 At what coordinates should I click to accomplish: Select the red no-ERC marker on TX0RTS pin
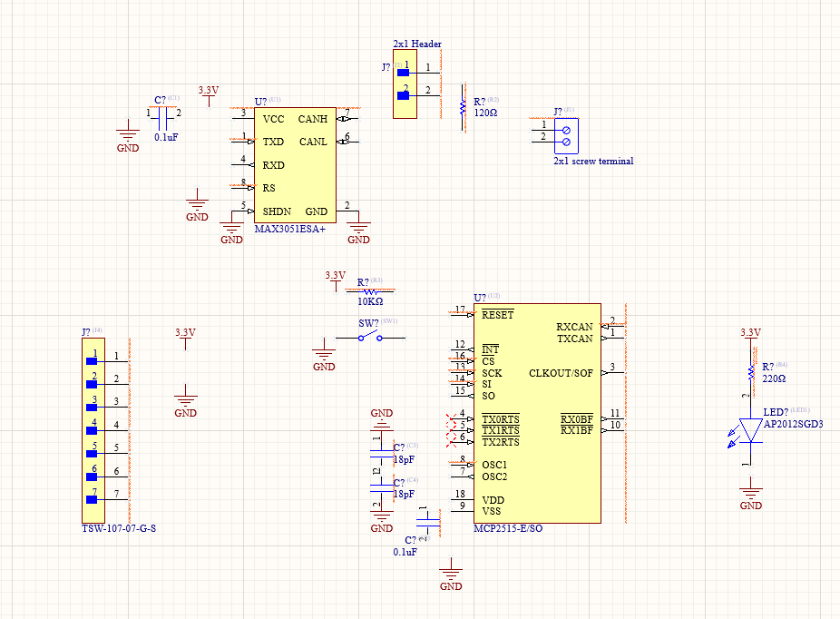(x=451, y=418)
